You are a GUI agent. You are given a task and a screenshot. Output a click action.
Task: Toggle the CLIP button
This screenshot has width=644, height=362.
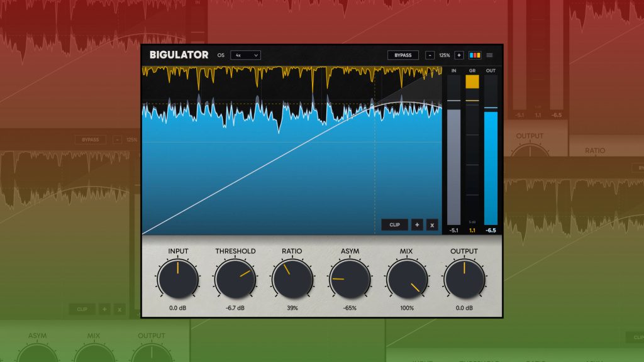(x=395, y=225)
